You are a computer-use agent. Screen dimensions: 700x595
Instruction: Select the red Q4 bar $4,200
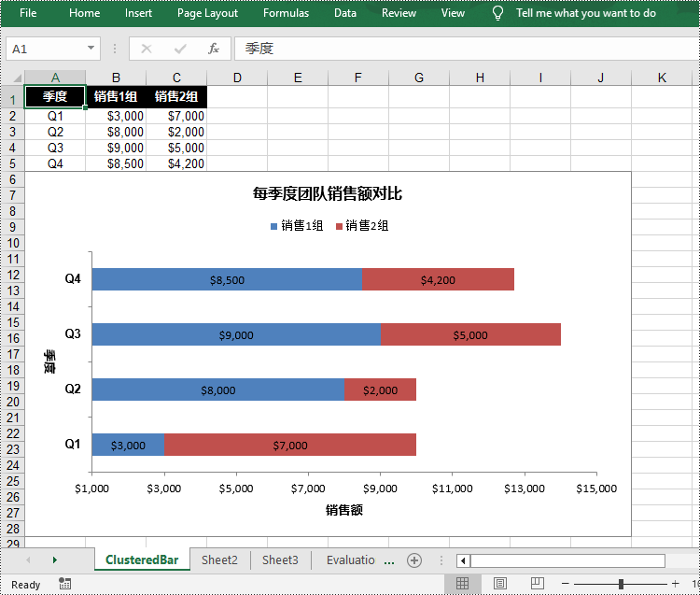(x=438, y=279)
